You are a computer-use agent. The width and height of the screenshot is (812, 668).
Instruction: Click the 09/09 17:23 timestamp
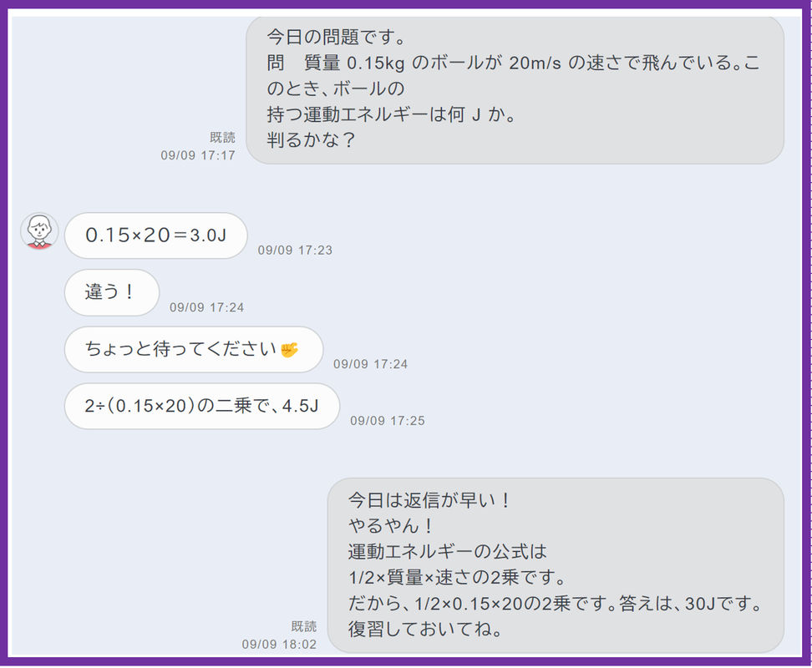[295, 250]
